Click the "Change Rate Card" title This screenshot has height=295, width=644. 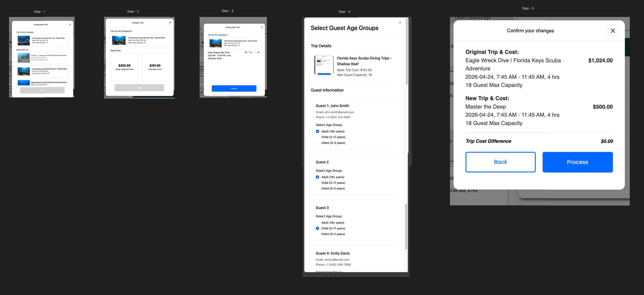(41, 25)
